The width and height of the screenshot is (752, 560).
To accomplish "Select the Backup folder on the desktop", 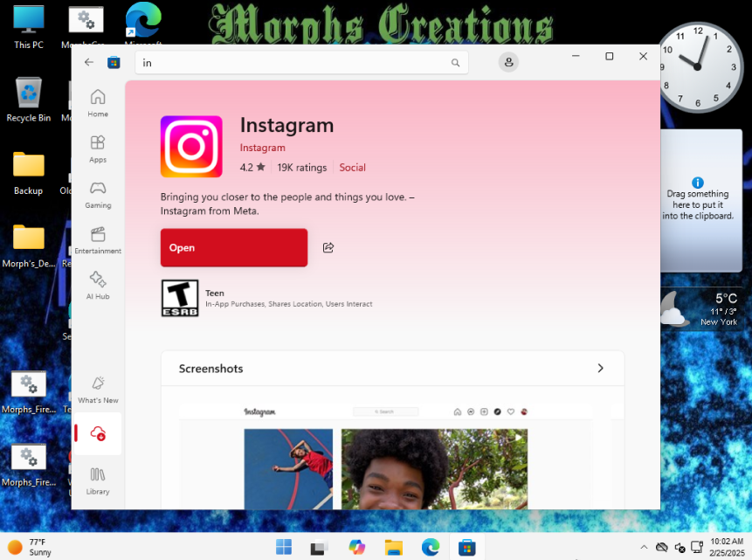I will (x=29, y=173).
